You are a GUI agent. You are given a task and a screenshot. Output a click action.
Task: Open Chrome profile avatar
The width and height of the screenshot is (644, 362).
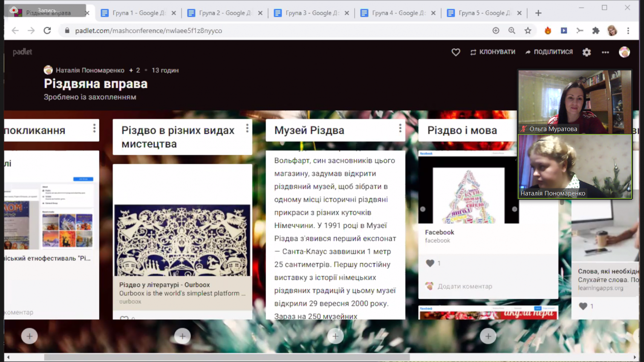click(612, 31)
